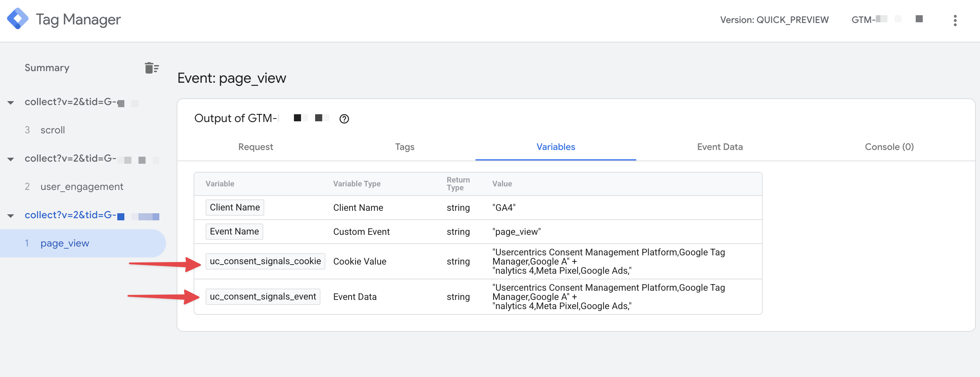The height and width of the screenshot is (377, 980).
Task: Open the scroll event details
Action: coord(52,130)
